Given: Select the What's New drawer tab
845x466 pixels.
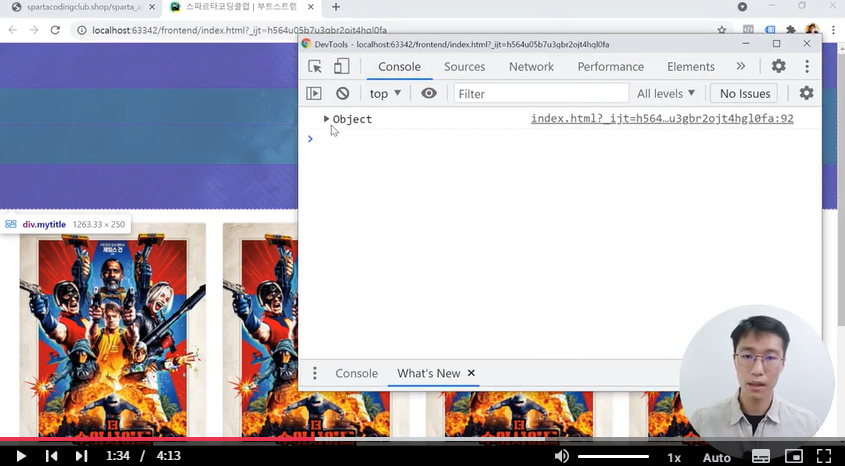Looking at the screenshot, I should [x=428, y=373].
